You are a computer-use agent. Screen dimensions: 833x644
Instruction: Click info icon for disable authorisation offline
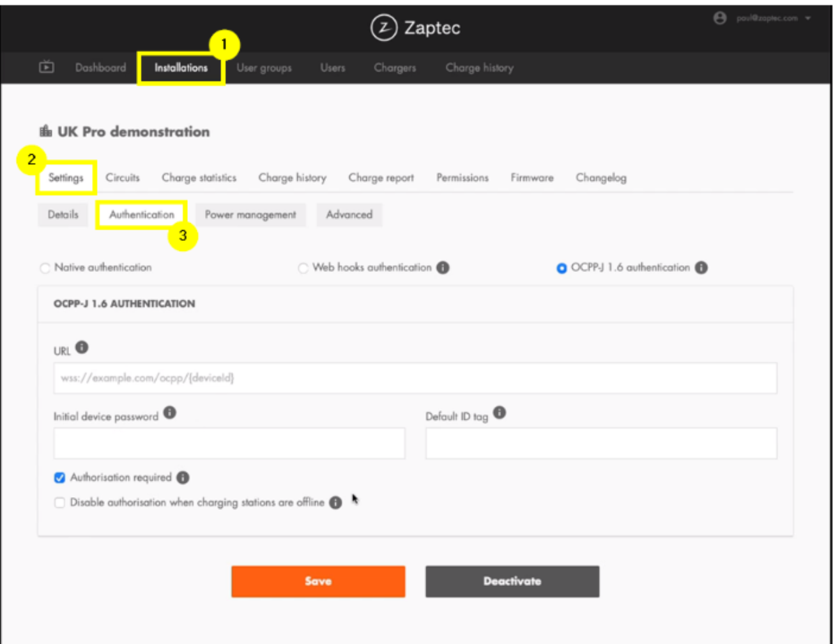pyautogui.click(x=335, y=503)
